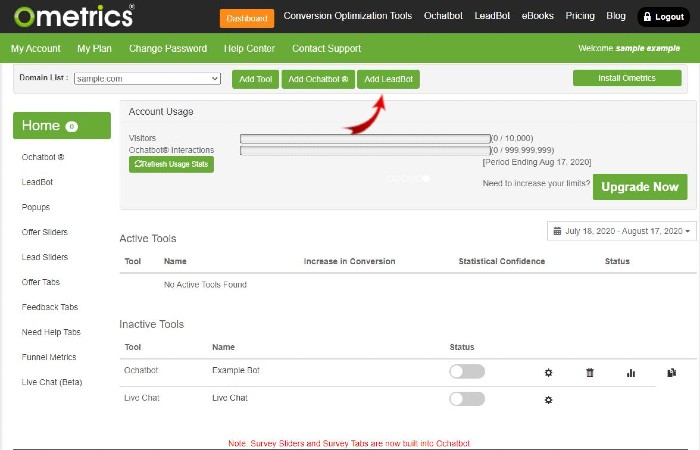Select Home in sidebar
This screenshot has height=450, width=700.
coord(62,125)
